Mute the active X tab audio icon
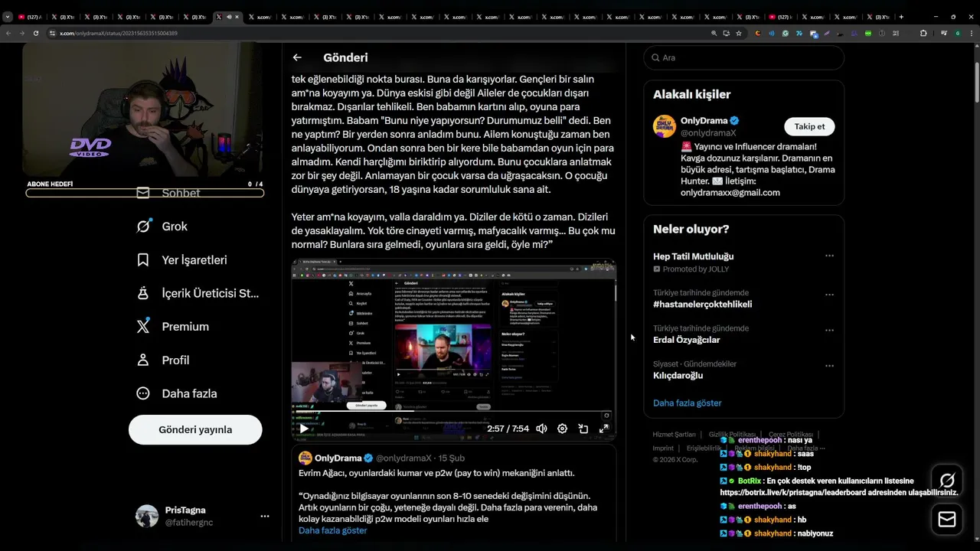Image resolution: width=980 pixels, height=551 pixels. pyautogui.click(x=228, y=17)
